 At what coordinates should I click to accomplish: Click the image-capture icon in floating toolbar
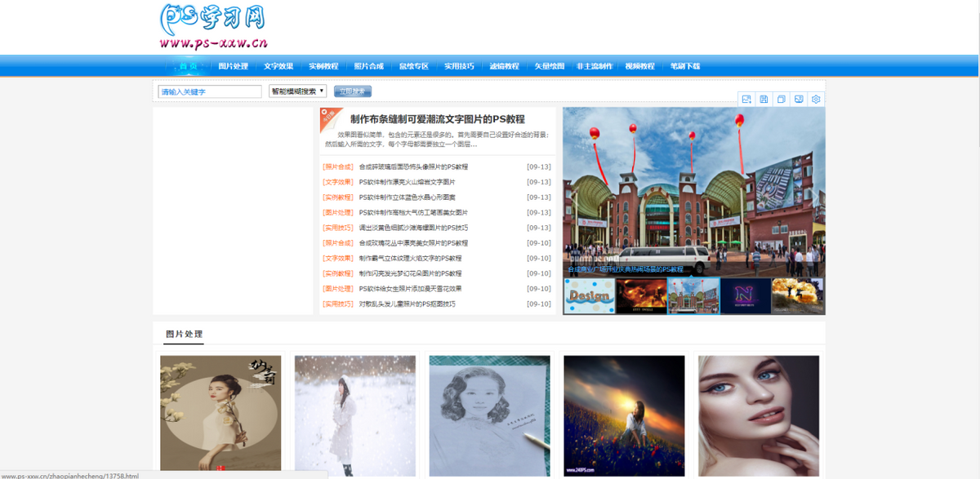(746, 99)
